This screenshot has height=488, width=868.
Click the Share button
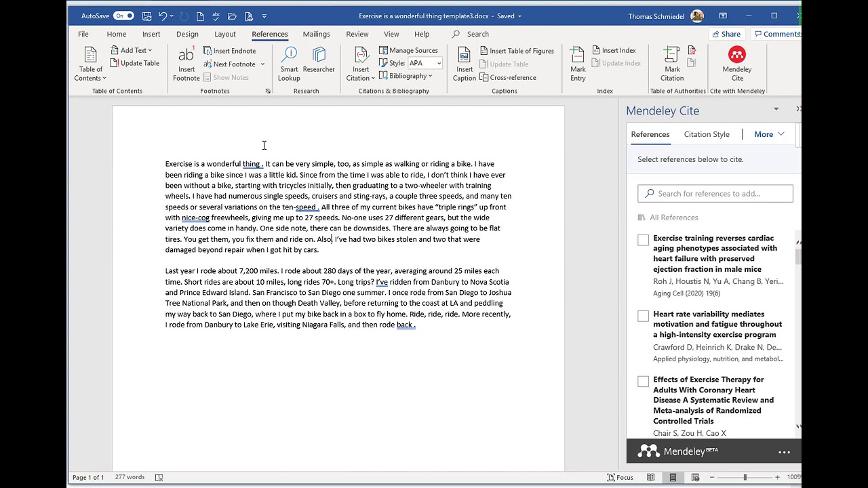click(726, 34)
